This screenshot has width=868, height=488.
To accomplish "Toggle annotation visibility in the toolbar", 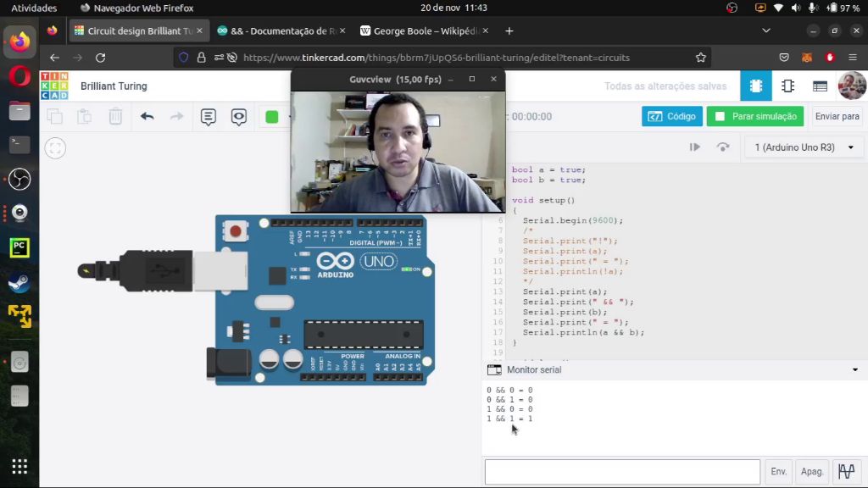I will pyautogui.click(x=240, y=115).
